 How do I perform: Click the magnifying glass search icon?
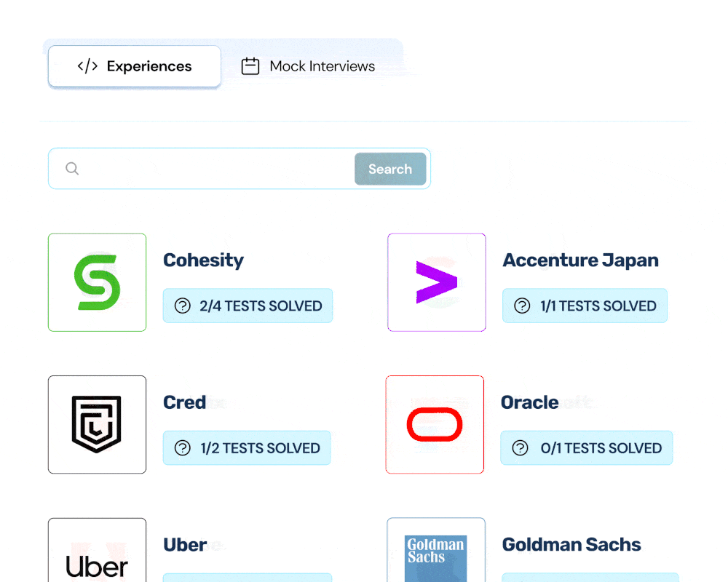tap(72, 169)
